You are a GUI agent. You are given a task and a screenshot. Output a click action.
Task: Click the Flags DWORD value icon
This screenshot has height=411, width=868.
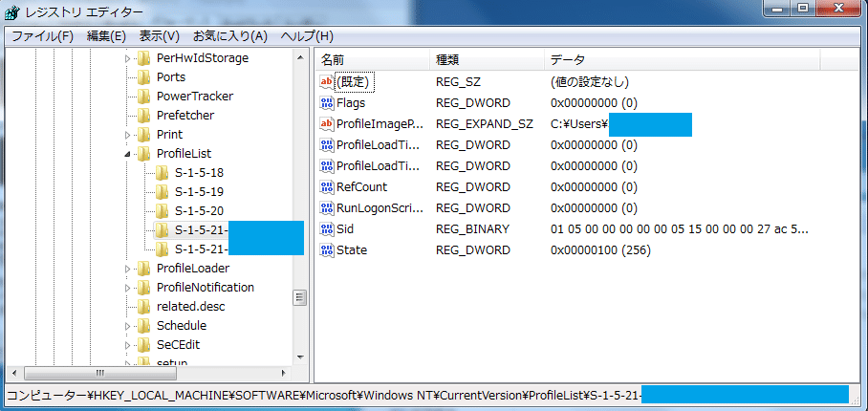click(x=327, y=103)
